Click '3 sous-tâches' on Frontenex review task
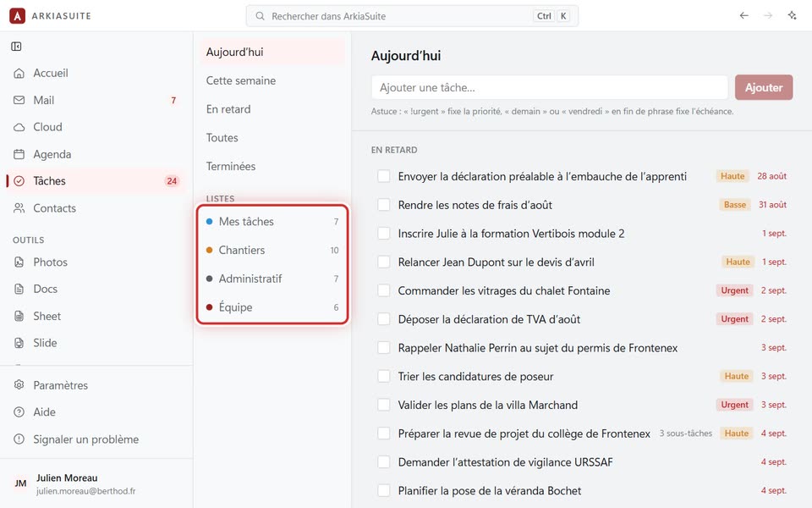812x508 pixels. coord(686,433)
